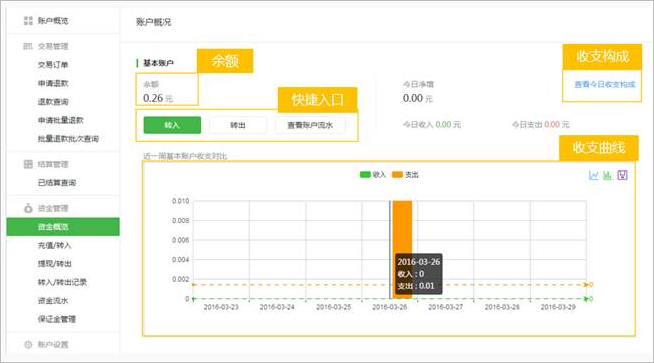This screenshot has height=363, width=654.
Task: Click the green 转入 button
Action: point(172,125)
